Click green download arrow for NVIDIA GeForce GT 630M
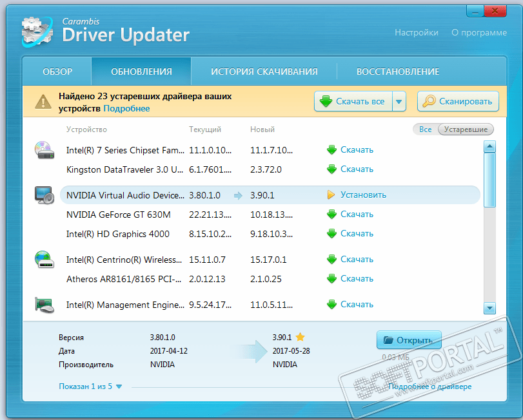The image size is (523, 420). coord(331,214)
